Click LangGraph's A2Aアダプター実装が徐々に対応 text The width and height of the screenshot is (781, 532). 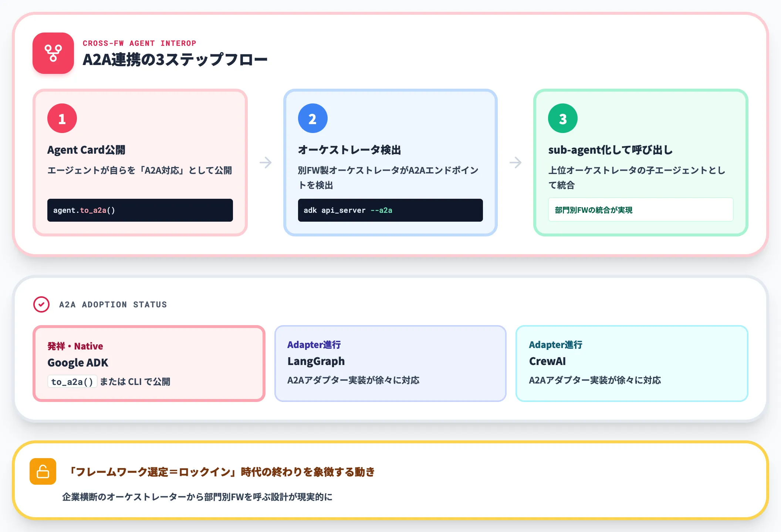coord(353,380)
